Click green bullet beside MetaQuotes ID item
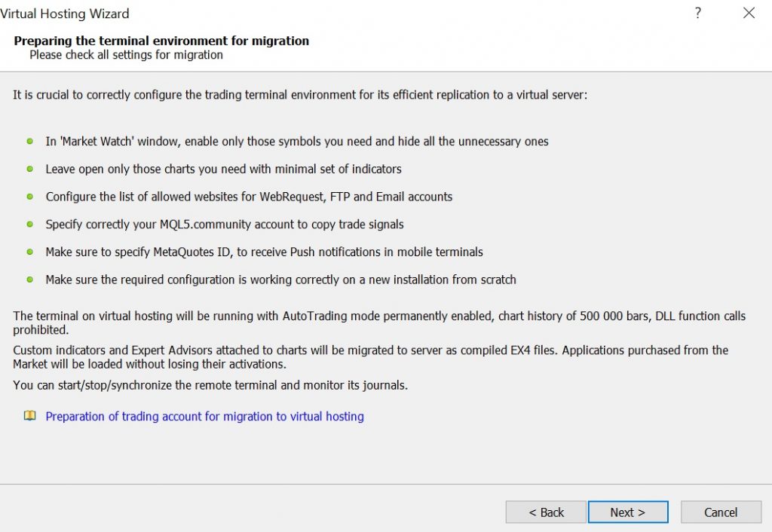This screenshot has width=772, height=532. [29, 252]
